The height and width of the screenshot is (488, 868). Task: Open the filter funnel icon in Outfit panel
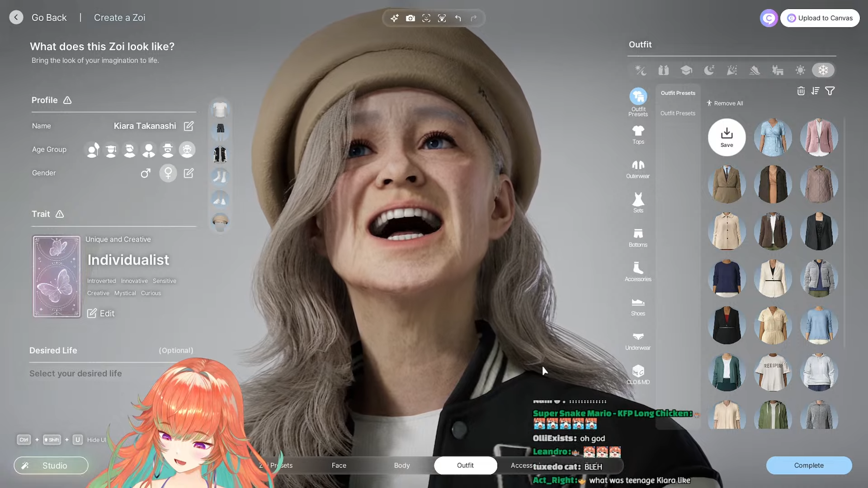point(830,91)
